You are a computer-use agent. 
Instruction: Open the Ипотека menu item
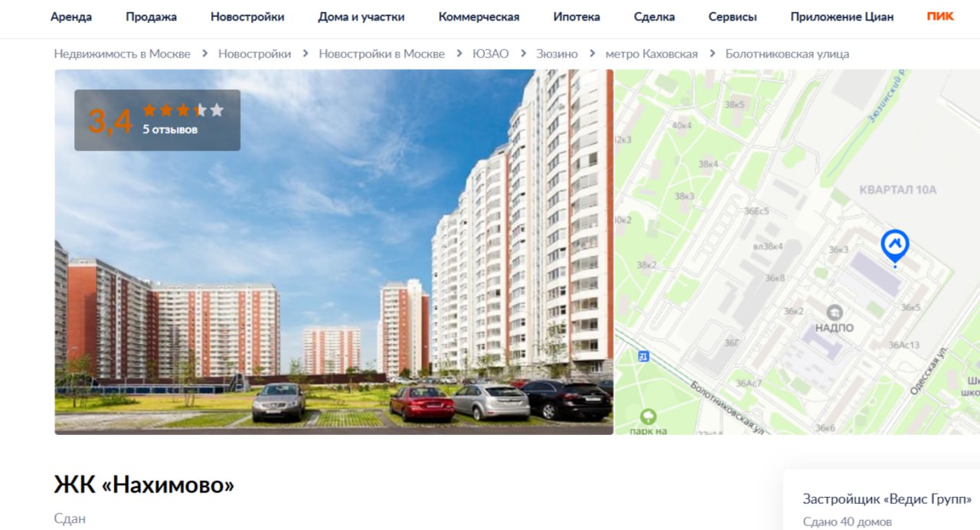coord(577,17)
